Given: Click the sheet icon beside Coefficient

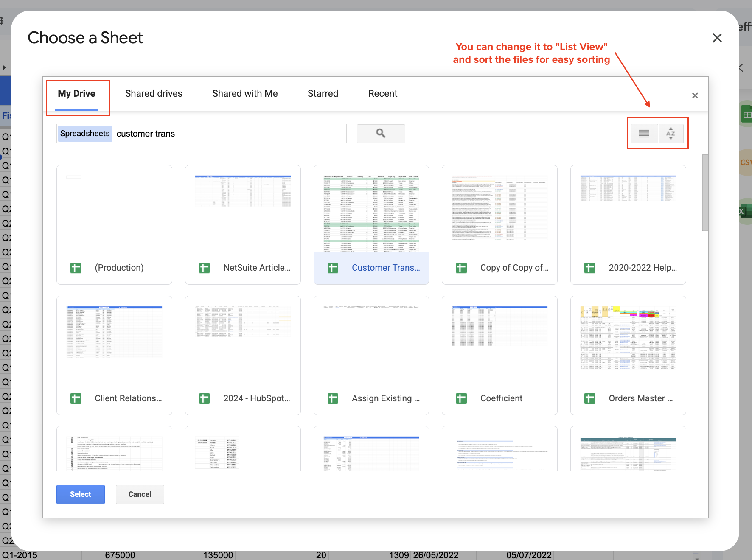Looking at the screenshot, I should point(461,398).
